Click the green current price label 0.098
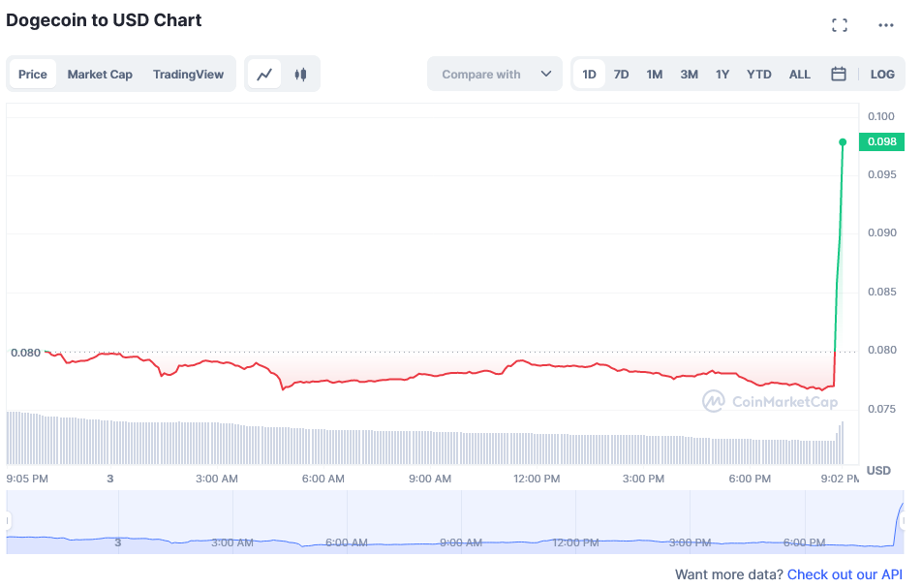 [881, 140]
